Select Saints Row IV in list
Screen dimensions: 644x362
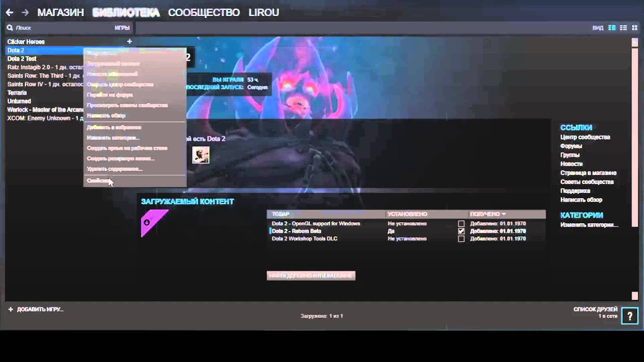[45, 84]
